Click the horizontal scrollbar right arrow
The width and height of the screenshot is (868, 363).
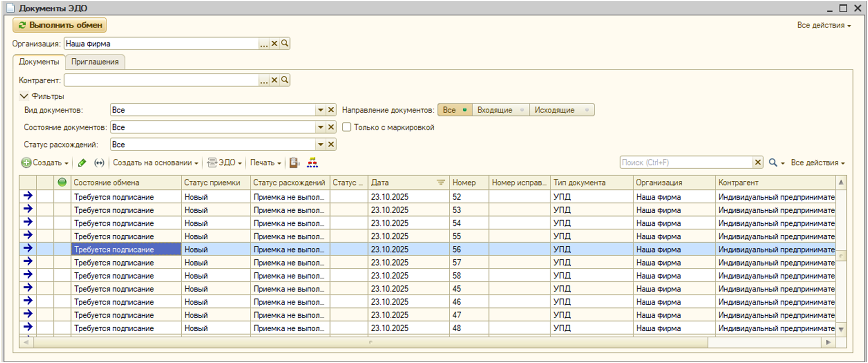click(828, 342)
